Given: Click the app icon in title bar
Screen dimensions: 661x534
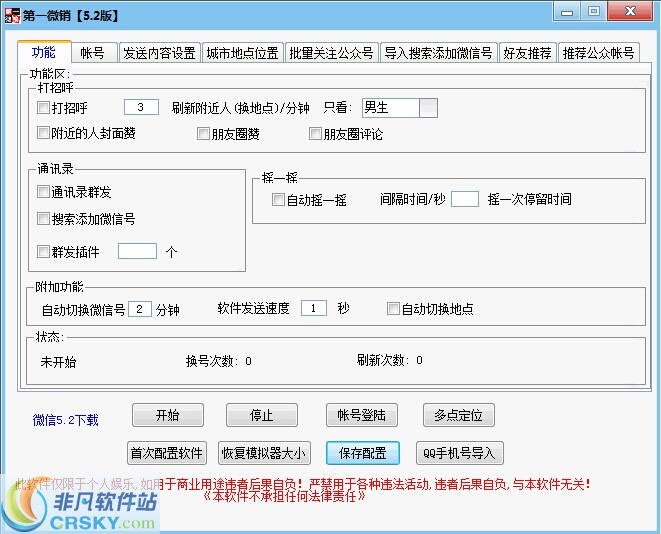Looking at the screenshot, I should point(12,15).
